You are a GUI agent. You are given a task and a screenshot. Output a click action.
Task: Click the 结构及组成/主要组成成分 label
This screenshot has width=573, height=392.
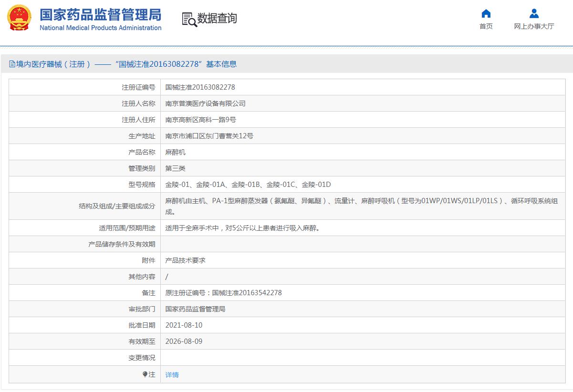[117, 206]
